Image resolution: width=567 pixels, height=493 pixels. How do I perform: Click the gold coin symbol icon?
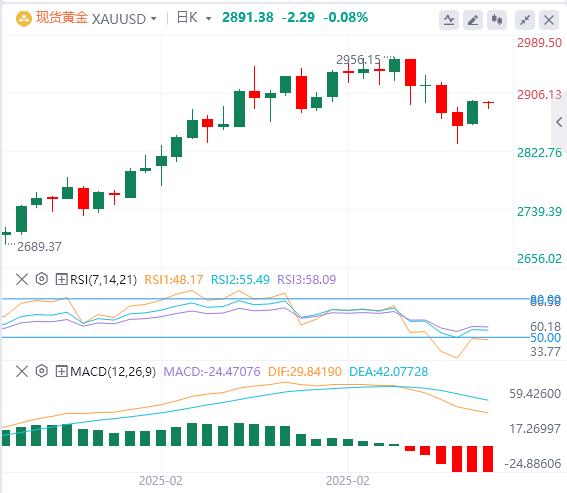point(24,18)
